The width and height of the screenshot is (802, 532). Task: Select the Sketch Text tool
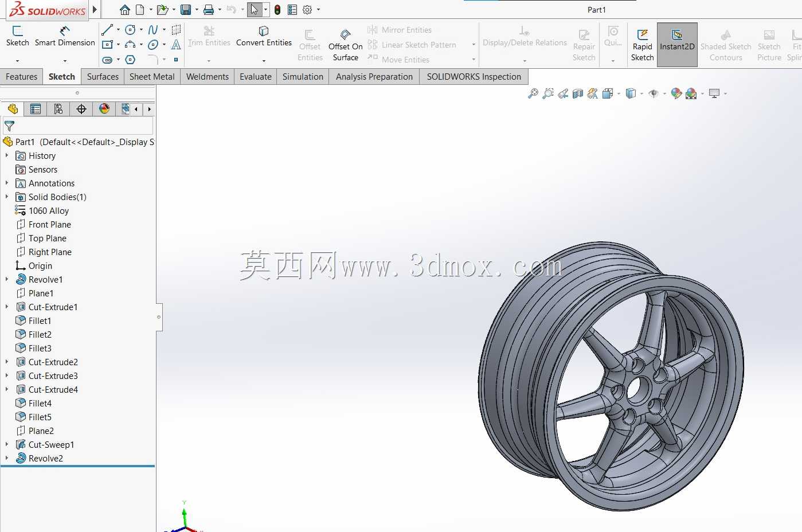176,45
